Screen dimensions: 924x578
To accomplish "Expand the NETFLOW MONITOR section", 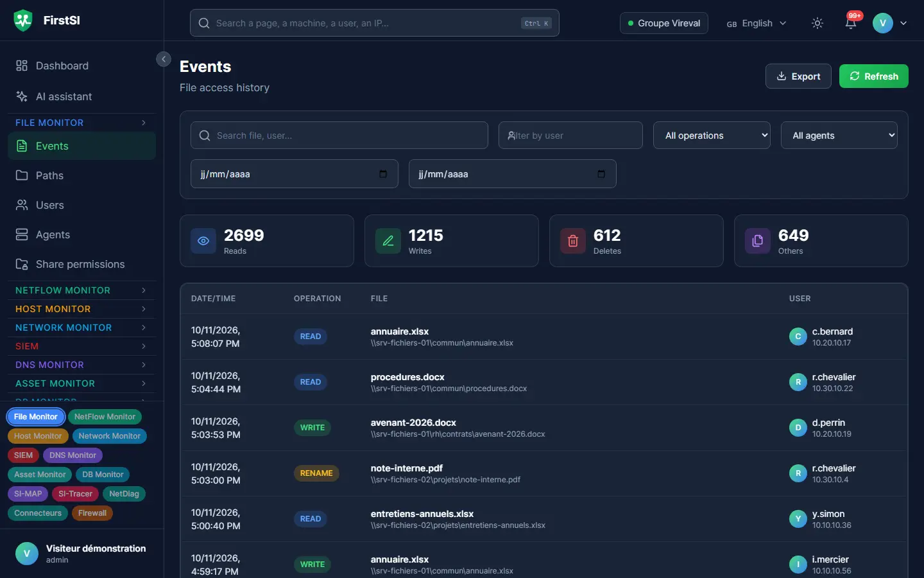I will click(81, 290).
